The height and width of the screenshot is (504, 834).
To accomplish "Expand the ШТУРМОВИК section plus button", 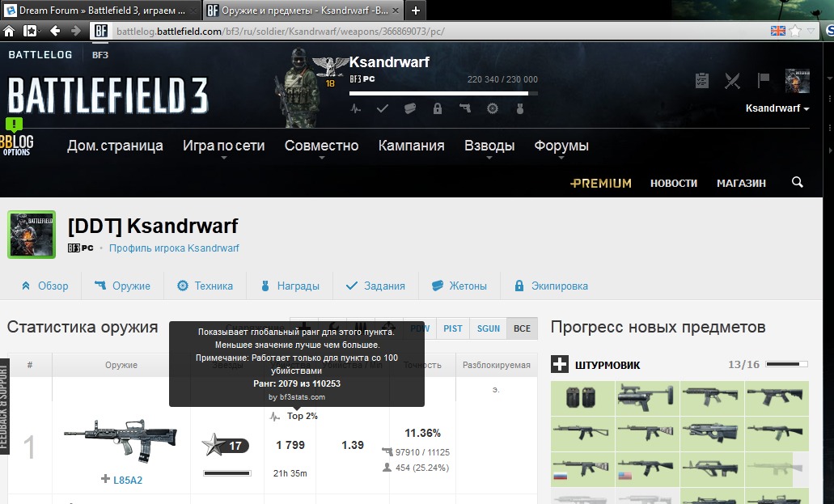I will click(560, 365).
